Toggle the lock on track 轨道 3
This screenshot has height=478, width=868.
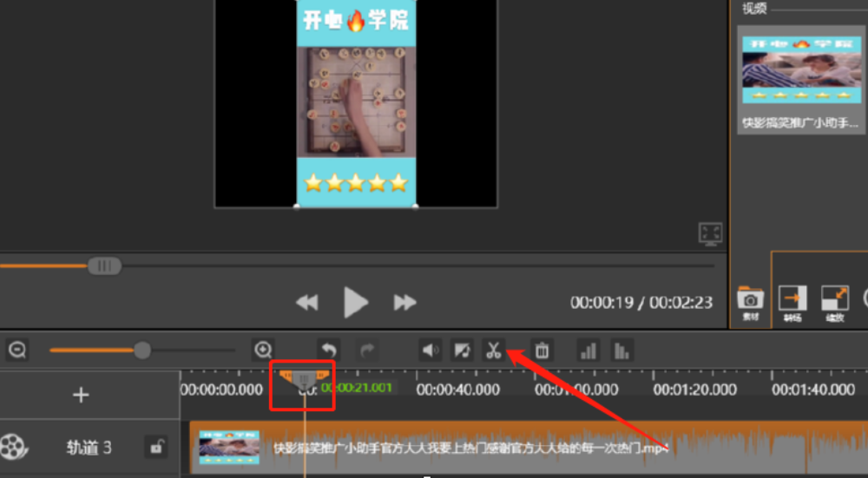[156, 447]
